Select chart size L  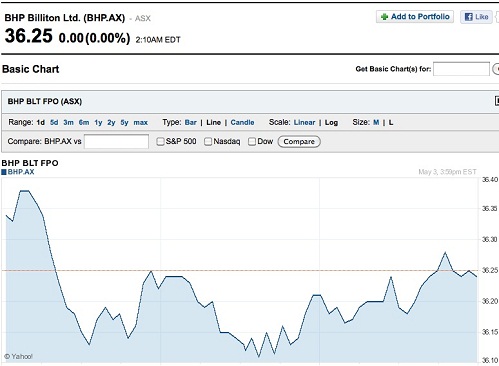click(x=391, y=122)
